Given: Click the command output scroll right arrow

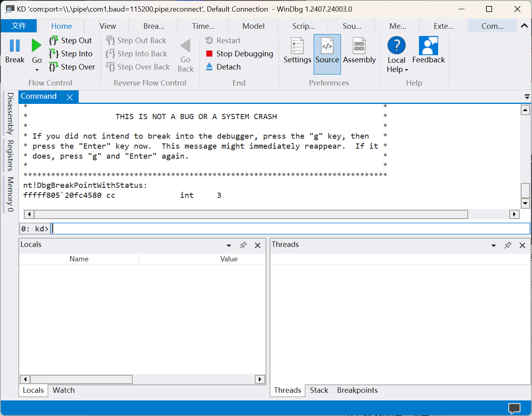Looking at the screenshot, I should 514,214.
